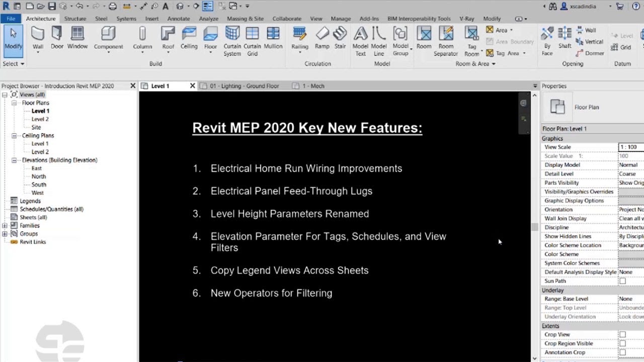Select the By Face opening tool
Image resolution: width=644 pixels, height=362 pixels.
pos(547,41)
